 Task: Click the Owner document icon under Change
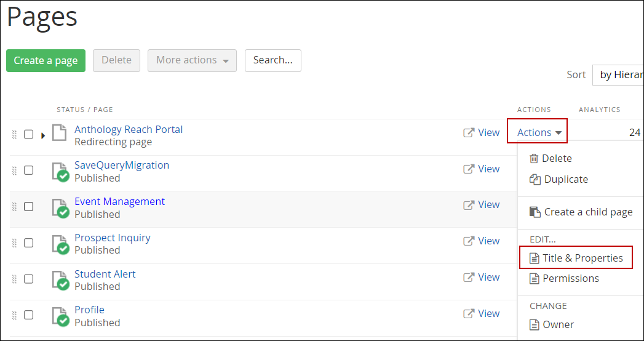535,325
